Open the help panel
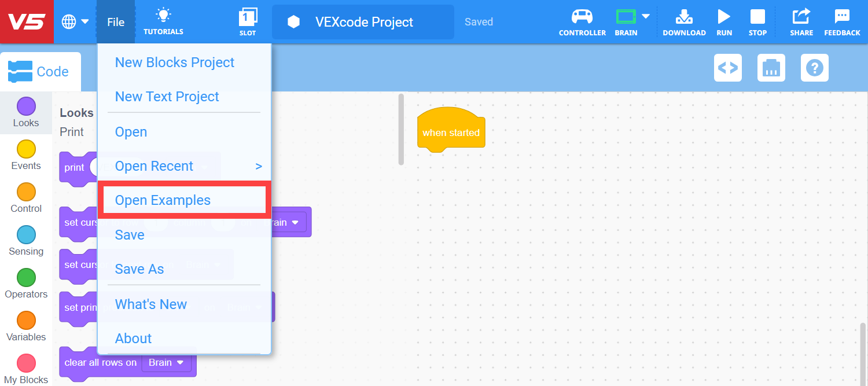The height and width of the screenshot is (386, 868). coord(814,68)
